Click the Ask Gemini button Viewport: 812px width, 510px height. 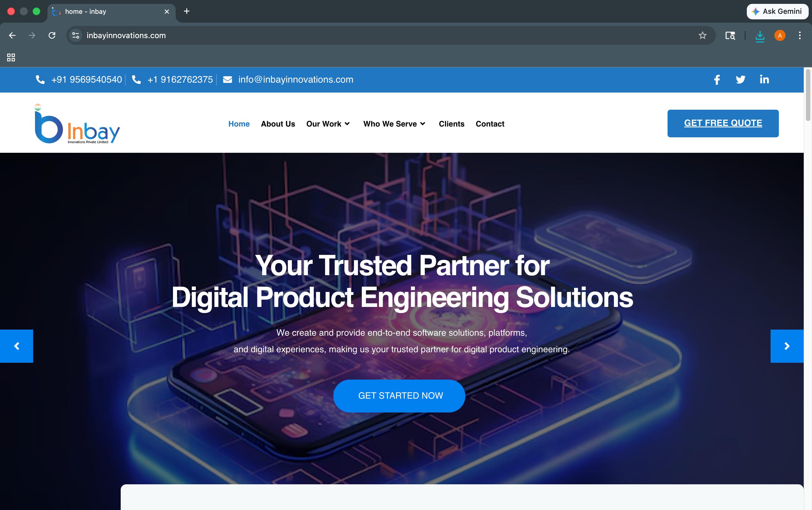(x=777, y=12)
